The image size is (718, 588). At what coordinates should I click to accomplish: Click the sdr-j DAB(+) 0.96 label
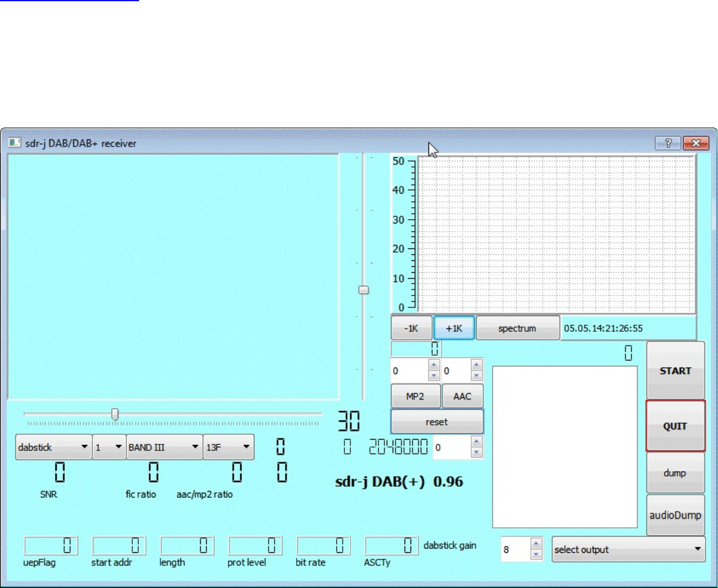399,481
